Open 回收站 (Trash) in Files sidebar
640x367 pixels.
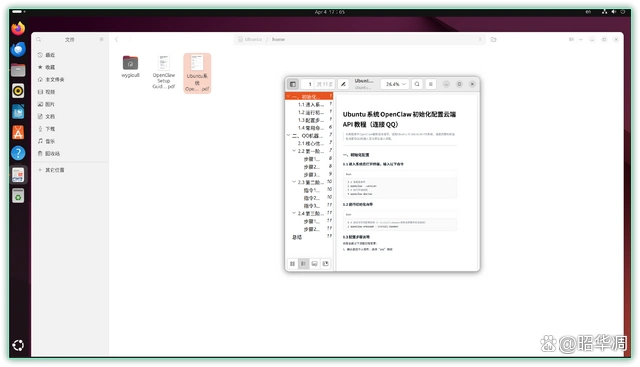click(x=70, y=153)
